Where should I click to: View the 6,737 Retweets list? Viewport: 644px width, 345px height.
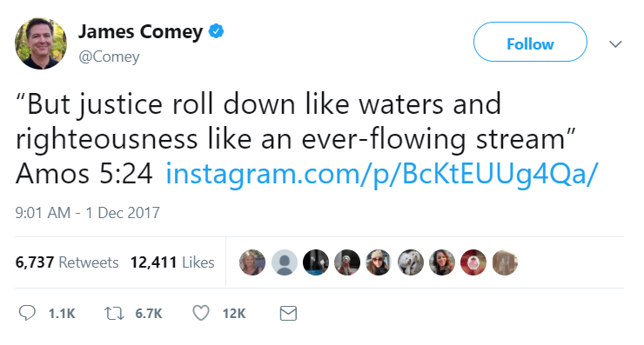[67, 262]
